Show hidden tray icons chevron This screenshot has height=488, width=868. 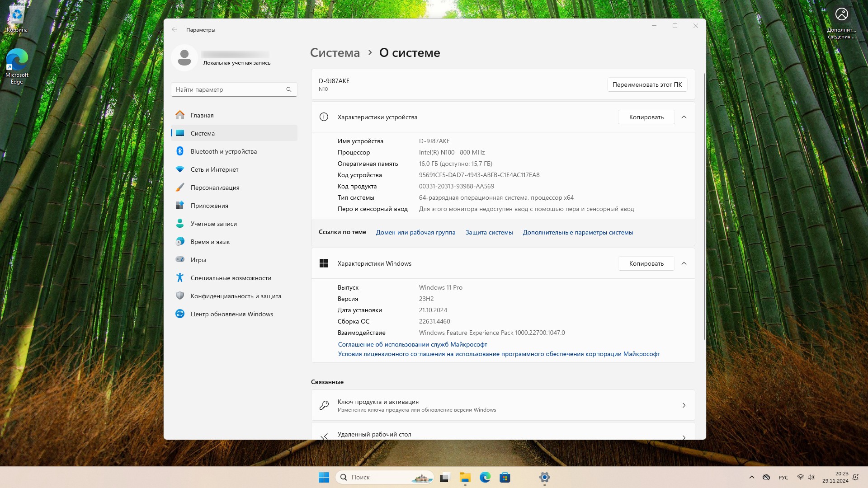(751, 477)
